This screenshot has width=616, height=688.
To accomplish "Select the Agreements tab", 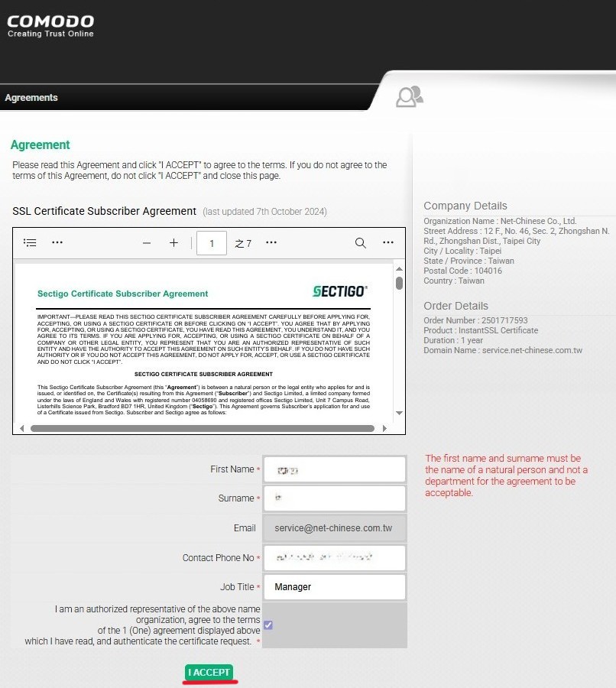I will [x=31, y=97].
